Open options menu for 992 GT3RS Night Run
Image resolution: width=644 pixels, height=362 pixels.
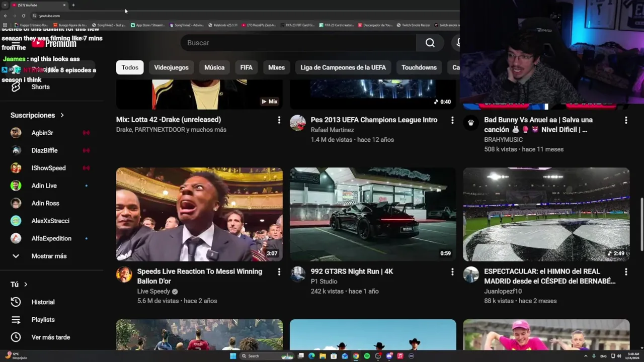452,271
